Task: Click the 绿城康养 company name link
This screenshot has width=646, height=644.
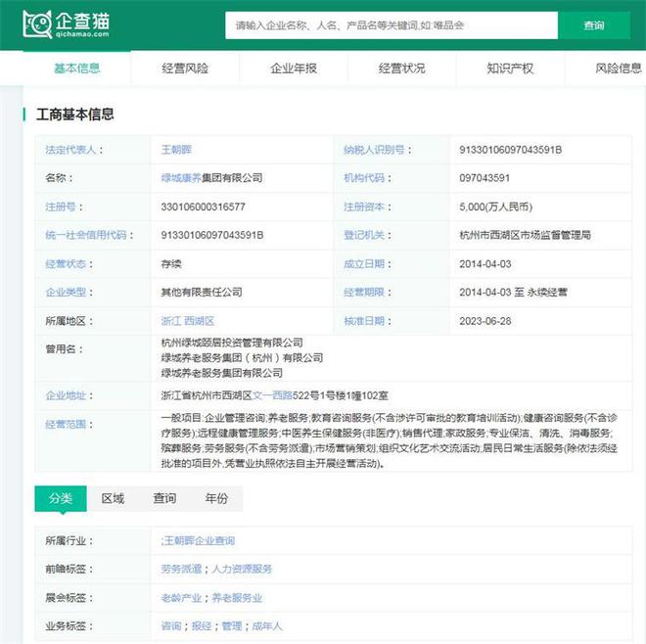Action: (x=181, y=177)
